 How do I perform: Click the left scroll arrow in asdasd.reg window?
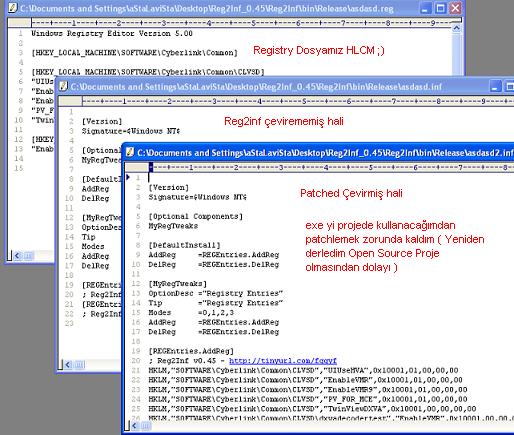tap(17, 256)
